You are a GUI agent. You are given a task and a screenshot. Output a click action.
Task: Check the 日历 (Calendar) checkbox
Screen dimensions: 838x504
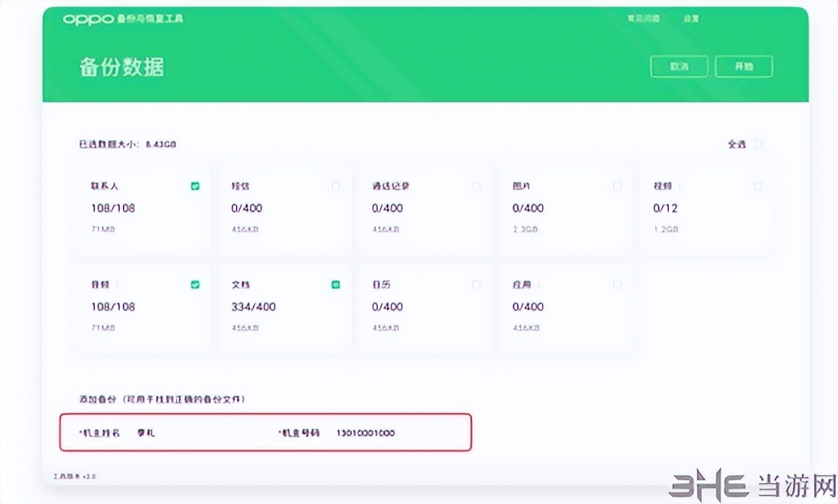pos(476,284)
